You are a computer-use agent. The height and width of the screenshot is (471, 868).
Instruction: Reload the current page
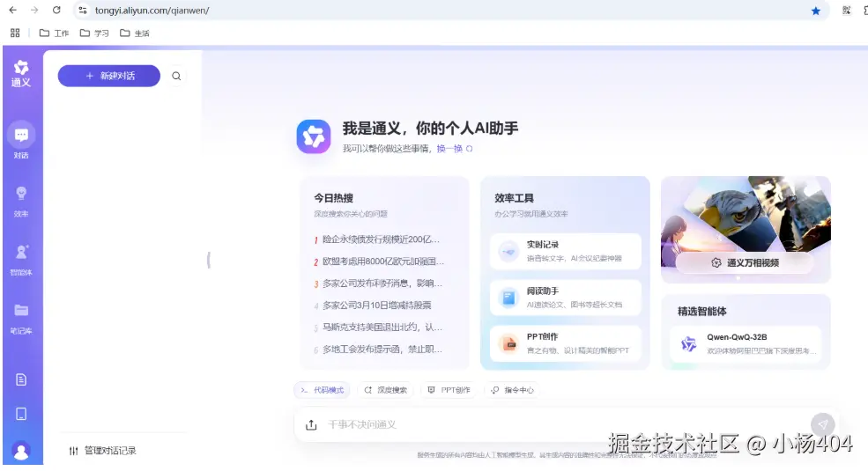(x=56, y=10)
